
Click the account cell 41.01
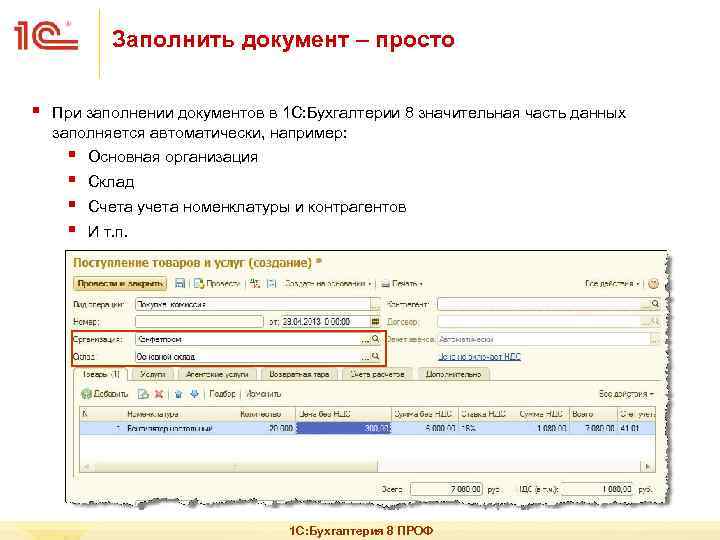tap(636, 428)
